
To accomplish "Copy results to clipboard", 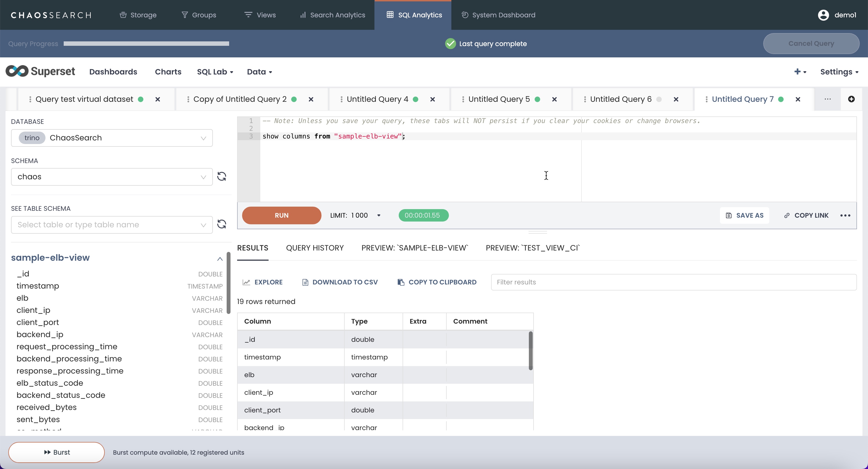I will [437, 282].
